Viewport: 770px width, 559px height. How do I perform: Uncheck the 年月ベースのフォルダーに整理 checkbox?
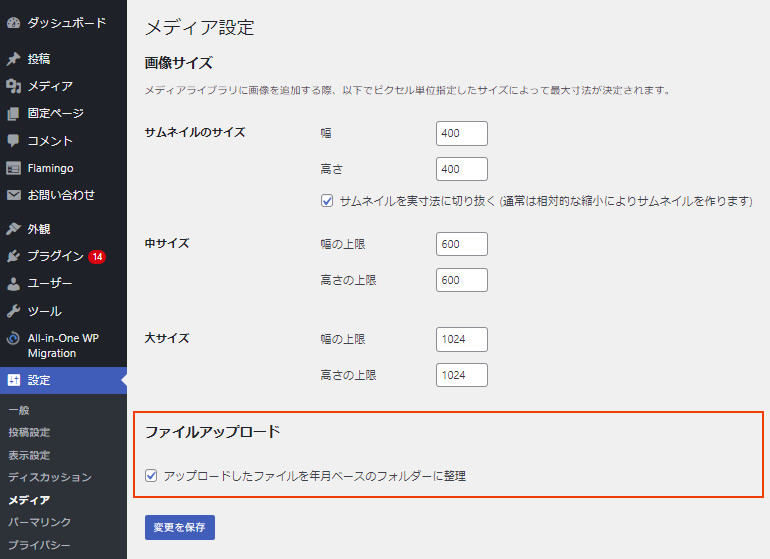tap(151, 476)
